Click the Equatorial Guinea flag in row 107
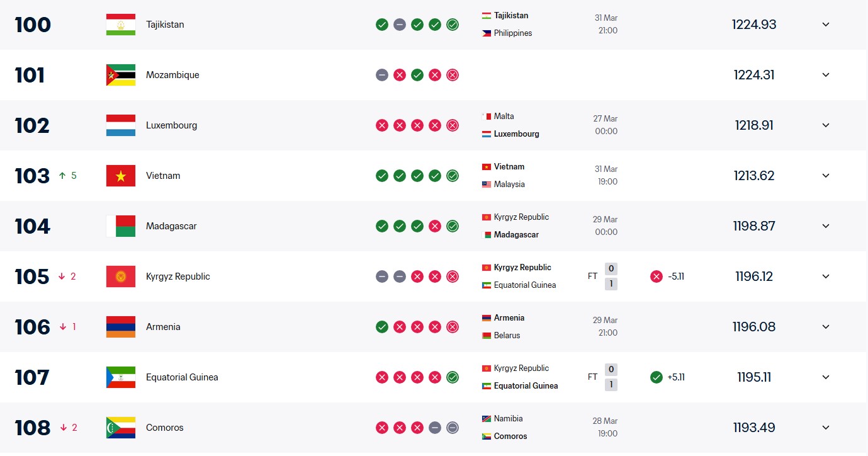This screenshot has width=868, height=456. 120,377
